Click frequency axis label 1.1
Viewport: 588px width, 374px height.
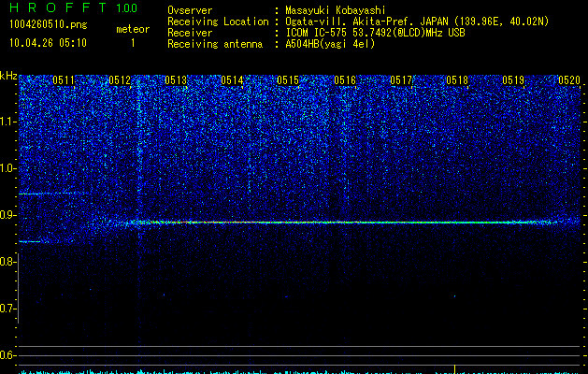pyautogui.click(x=7, y=122)
